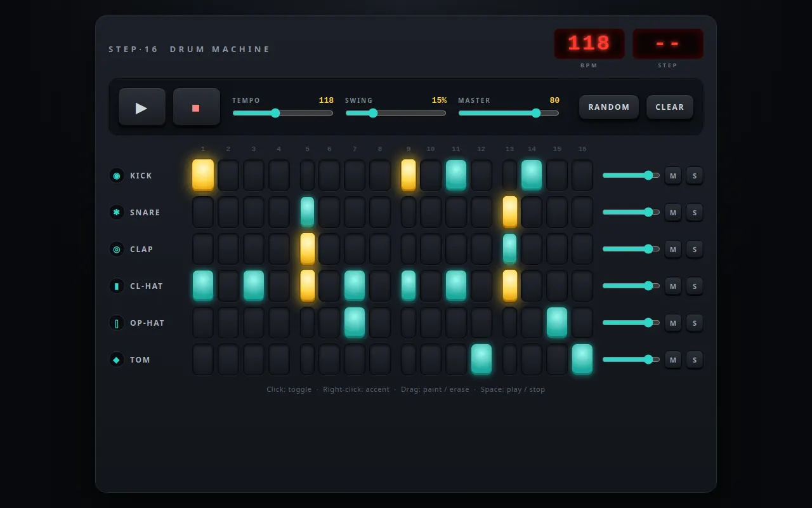Mute the Tom track
The width and height of the screenshot is (812, 508).
[x=673, y=359]
